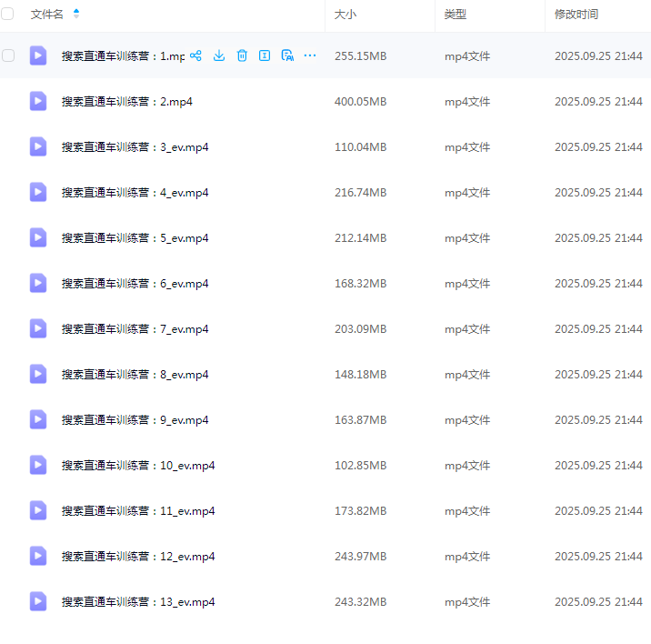Click the 163.87MB size cell
The image size is (651, 644).
click(x=361, y=420)
